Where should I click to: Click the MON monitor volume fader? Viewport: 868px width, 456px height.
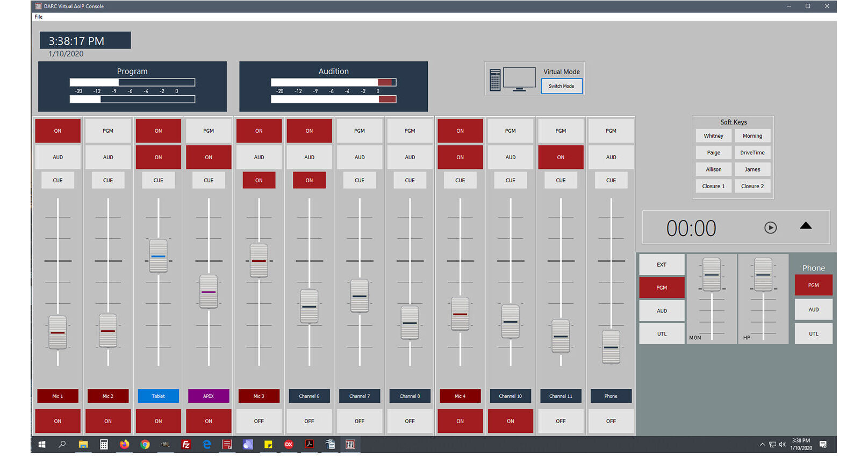pos(712,275)
